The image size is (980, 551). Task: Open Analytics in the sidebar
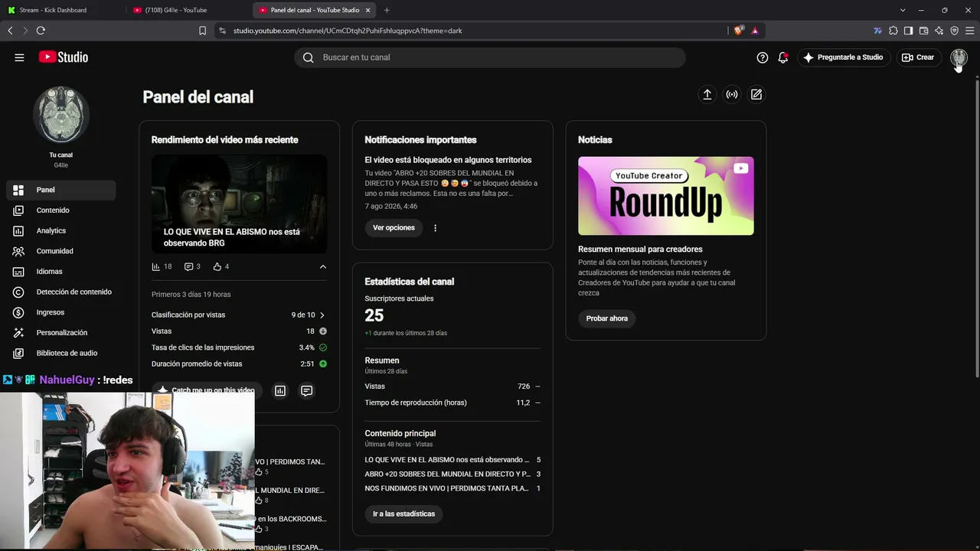pyautogui.click(x=61, y=230)
